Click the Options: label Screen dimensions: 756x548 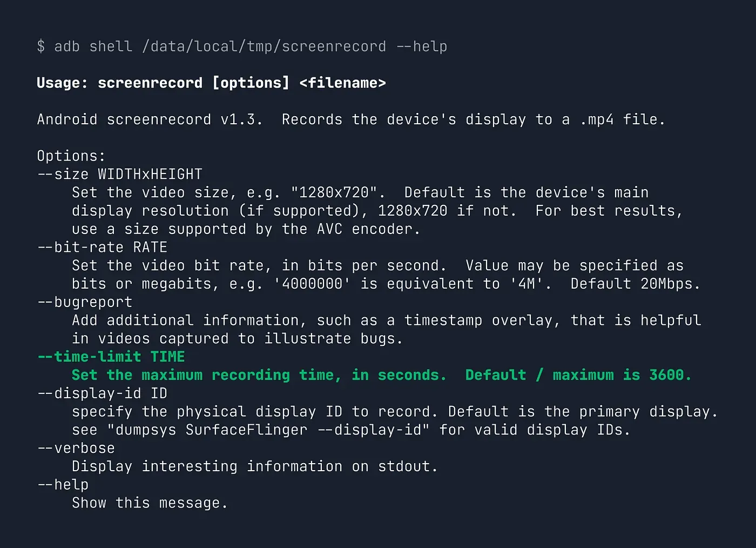(x=71, y=156)
